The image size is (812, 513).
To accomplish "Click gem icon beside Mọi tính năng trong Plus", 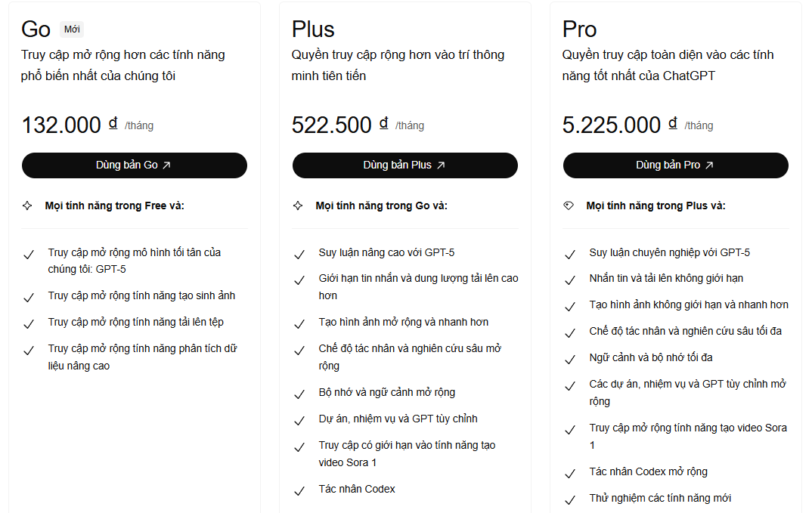I will click(x=569, y=206).
